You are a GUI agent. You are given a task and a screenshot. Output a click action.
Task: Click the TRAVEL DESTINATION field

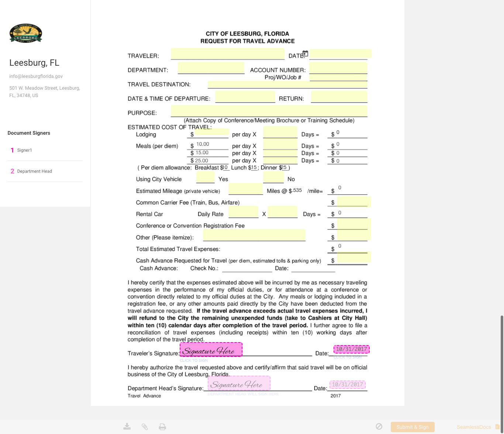(287, 85)
